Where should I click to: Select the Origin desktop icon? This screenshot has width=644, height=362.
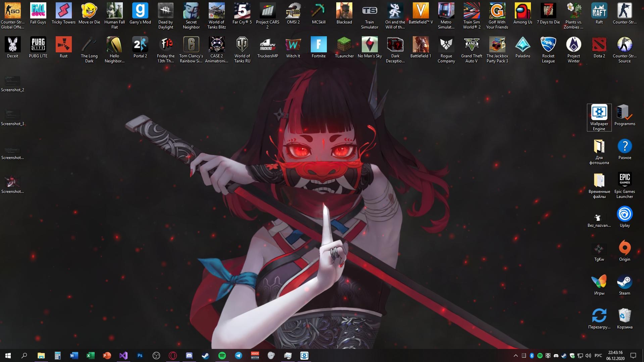625,251
